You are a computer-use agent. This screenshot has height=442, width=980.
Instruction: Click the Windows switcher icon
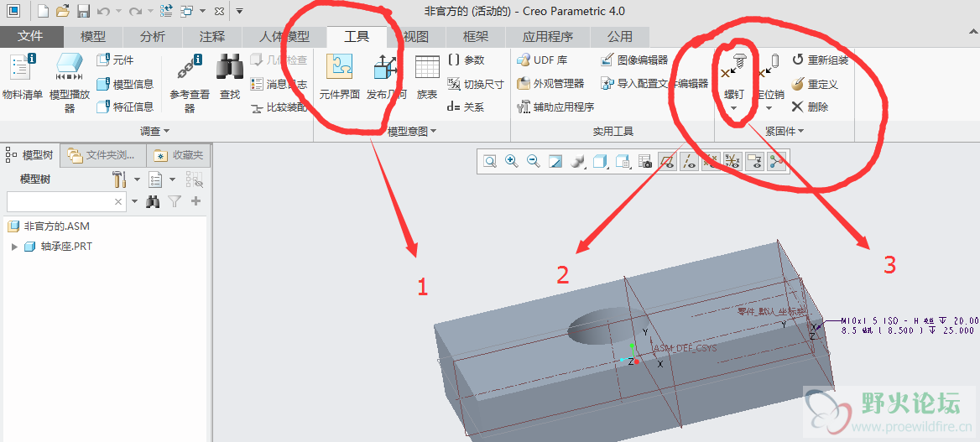(186, 11)
